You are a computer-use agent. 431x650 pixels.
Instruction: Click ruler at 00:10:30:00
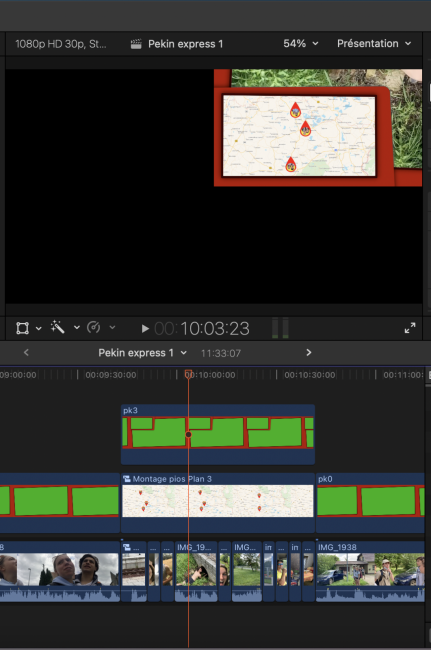click(310, 375)
